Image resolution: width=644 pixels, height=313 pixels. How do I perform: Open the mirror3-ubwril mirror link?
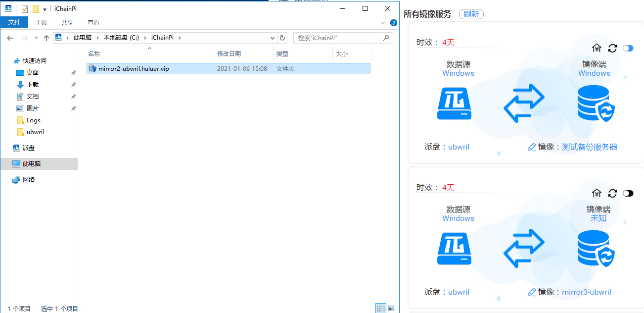point(586,292)
